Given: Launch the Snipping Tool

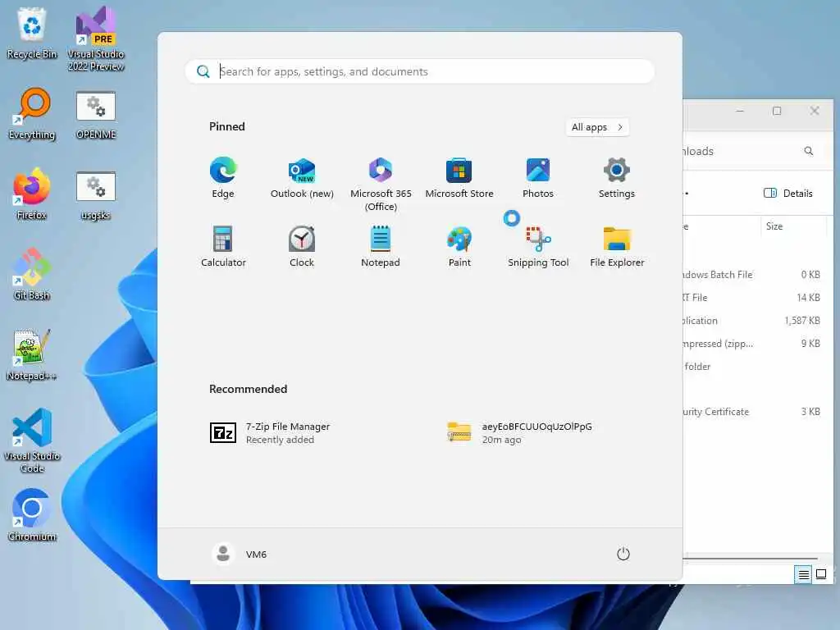Looking at the screenshot, I should coord(538,247).
